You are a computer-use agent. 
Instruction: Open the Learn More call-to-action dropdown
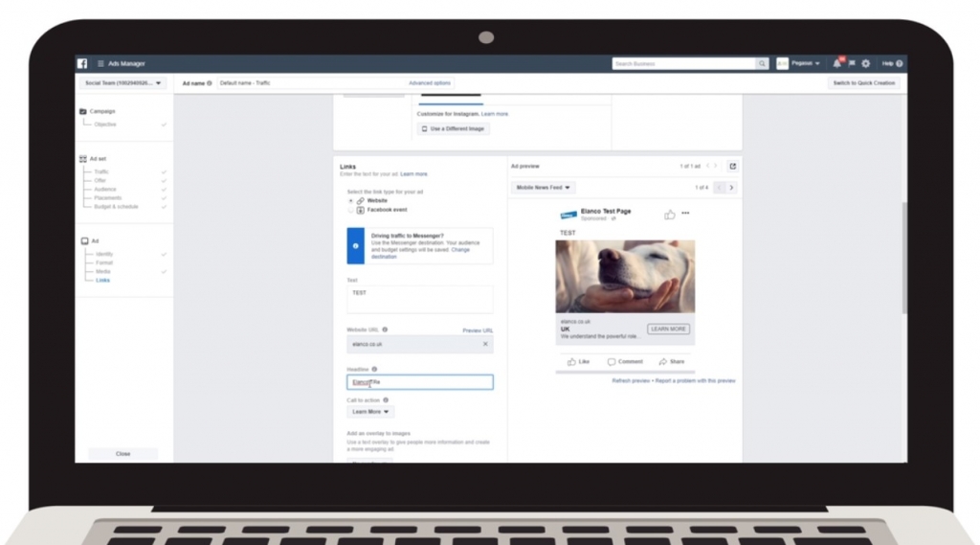[370, 412]
